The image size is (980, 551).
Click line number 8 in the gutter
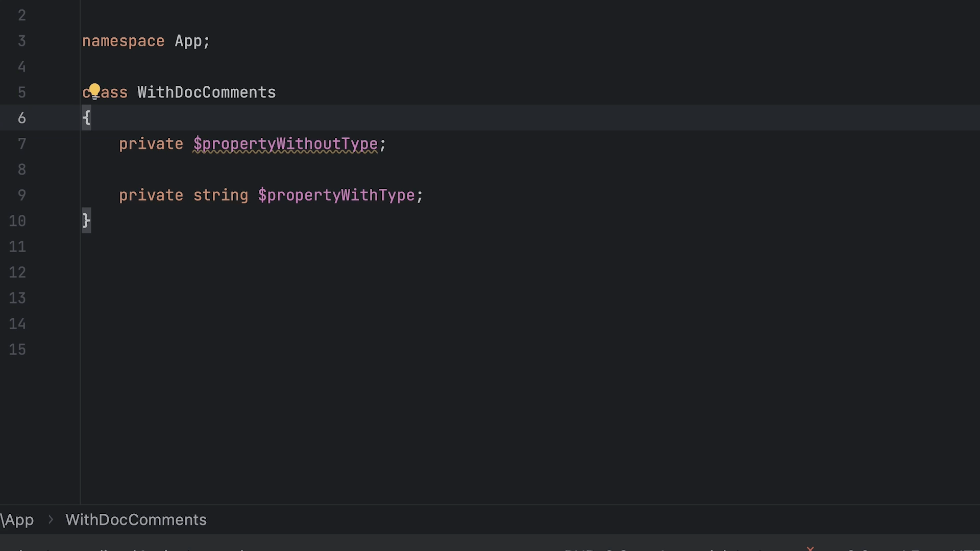pyautogui.click(x=21, y=170)
